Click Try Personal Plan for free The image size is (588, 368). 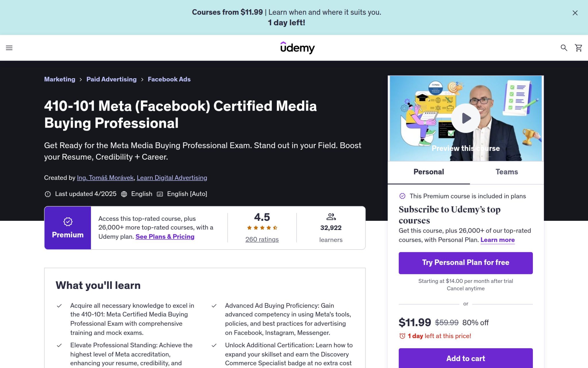[x=465, y=262]
